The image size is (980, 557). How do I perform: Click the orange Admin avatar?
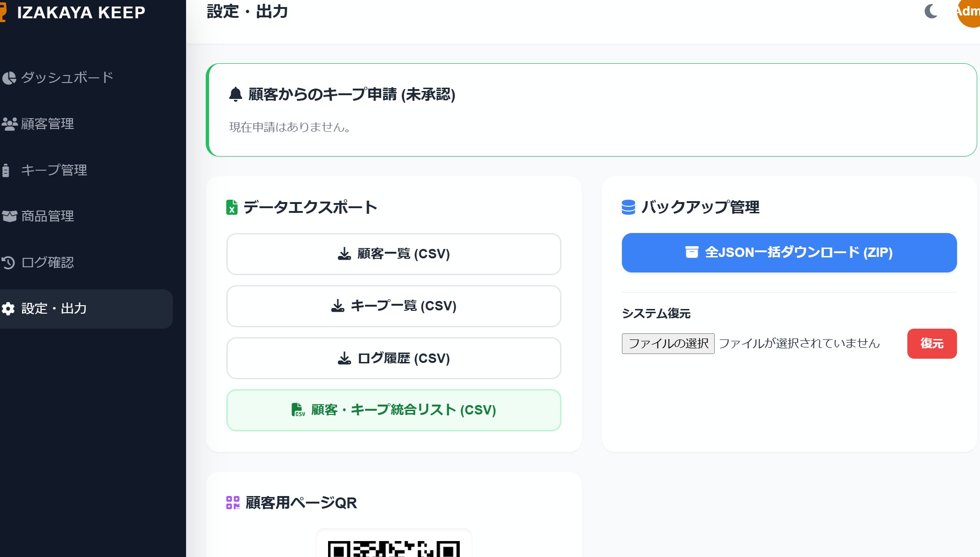coord(968,11)
